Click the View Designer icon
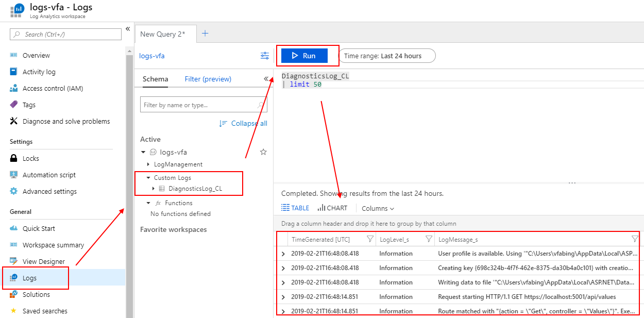 point(14,261)
